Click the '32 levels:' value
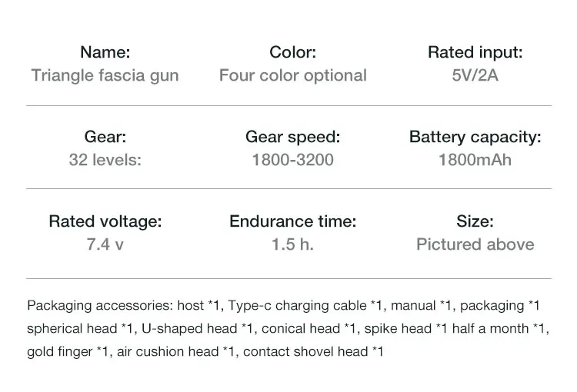The width and height of the screenshot is (577, 392). click(x=105, y=160)
